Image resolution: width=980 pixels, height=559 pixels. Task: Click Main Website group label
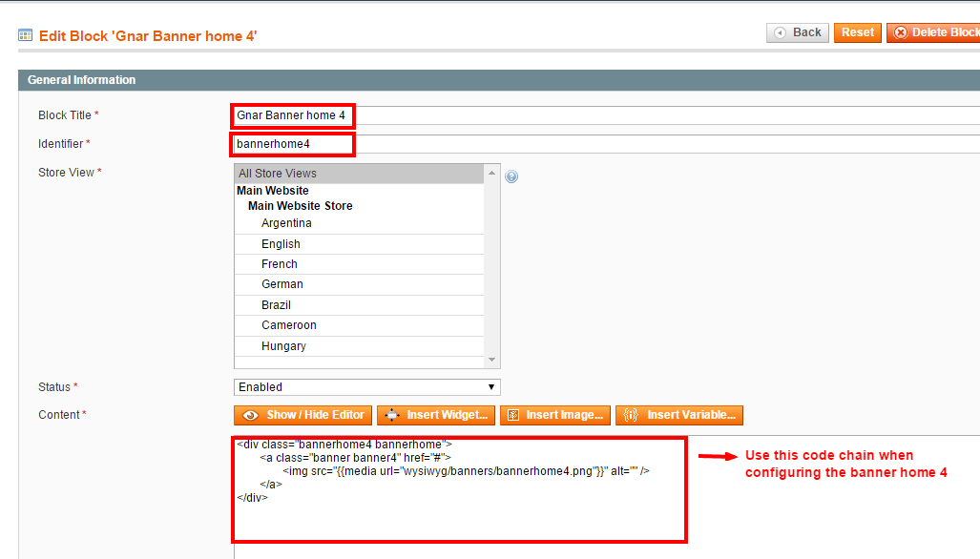click(x=273, y=191)
